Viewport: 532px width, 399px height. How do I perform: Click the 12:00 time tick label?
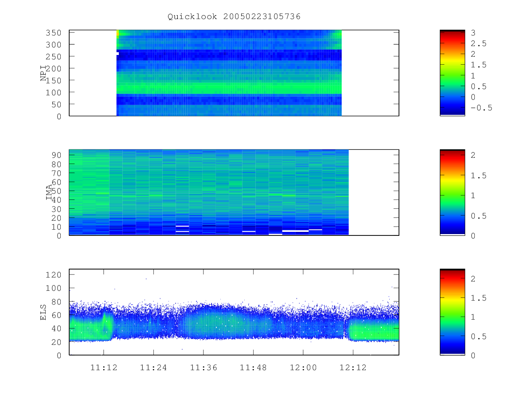click(x=303, y=367)
